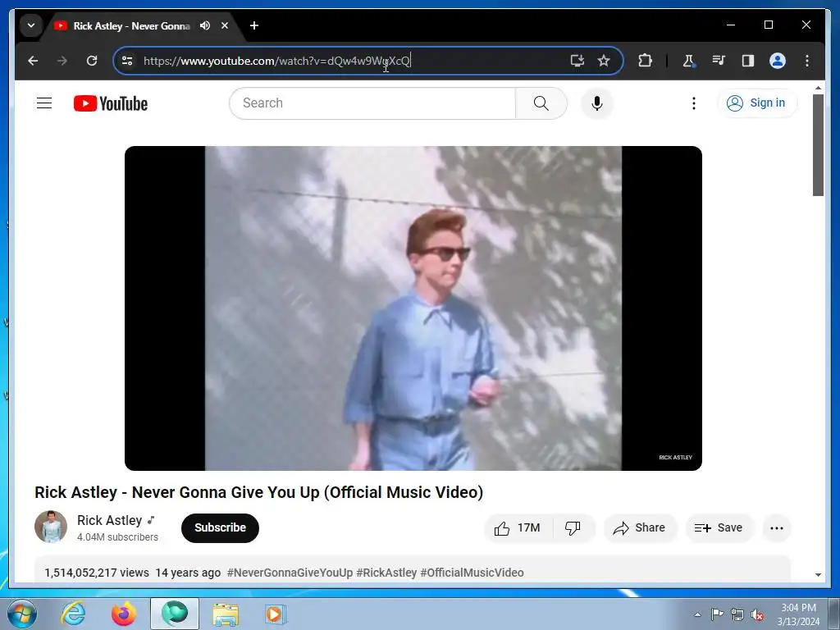Open YouTube hamburger guide menu
840x630 pixels.
[x=44, y=103]
